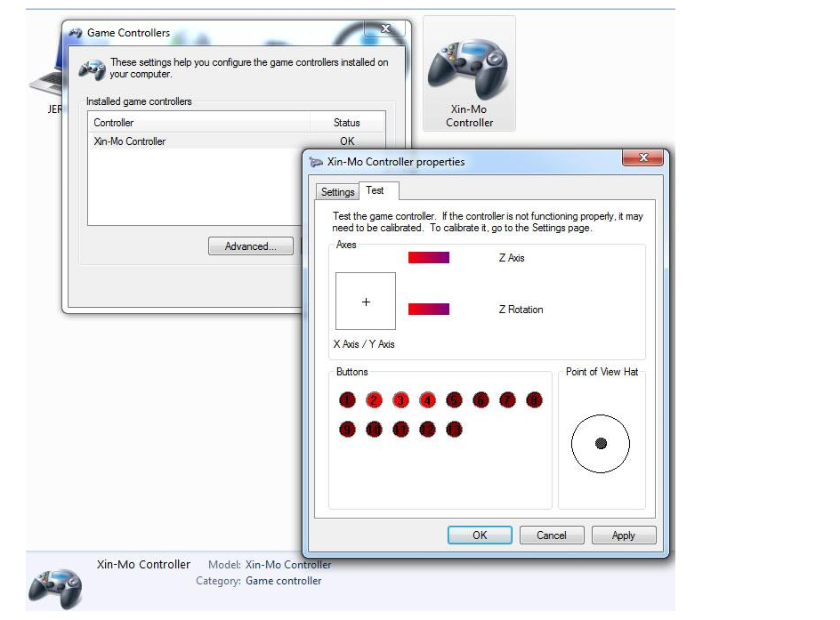Click the Z Rotation red bar
The height and width of the screenshot is (620, 840).
[429, 309]
